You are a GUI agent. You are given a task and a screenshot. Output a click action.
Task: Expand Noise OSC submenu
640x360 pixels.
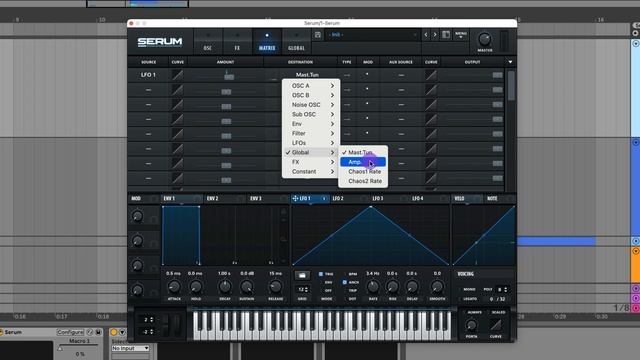click(311, 105)
